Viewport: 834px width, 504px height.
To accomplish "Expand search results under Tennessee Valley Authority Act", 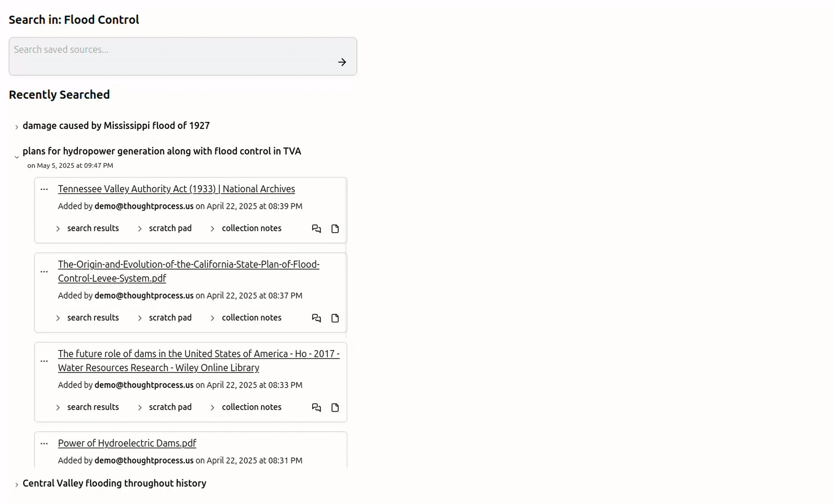I will click(87, 229).
